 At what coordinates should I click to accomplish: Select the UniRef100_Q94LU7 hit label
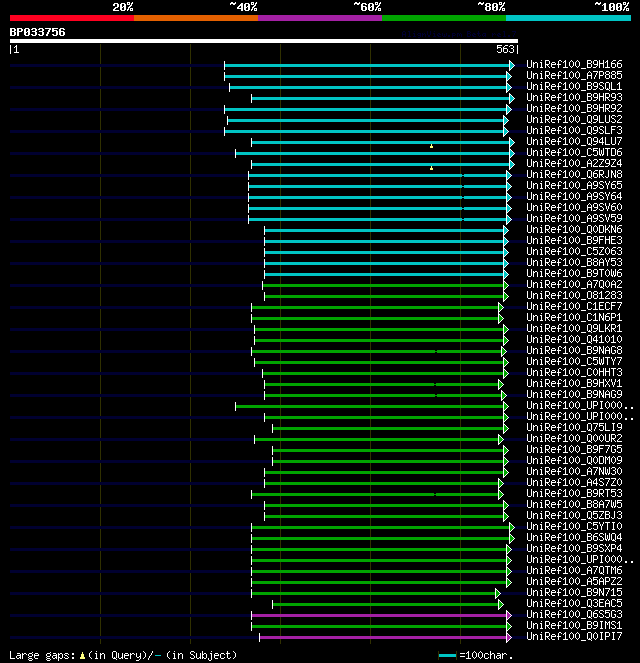574,141
